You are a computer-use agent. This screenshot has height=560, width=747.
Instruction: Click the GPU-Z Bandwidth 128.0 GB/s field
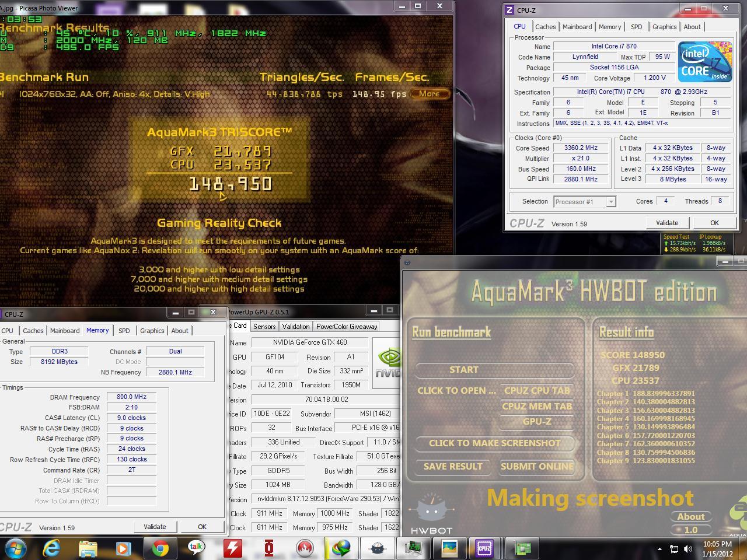378,485
